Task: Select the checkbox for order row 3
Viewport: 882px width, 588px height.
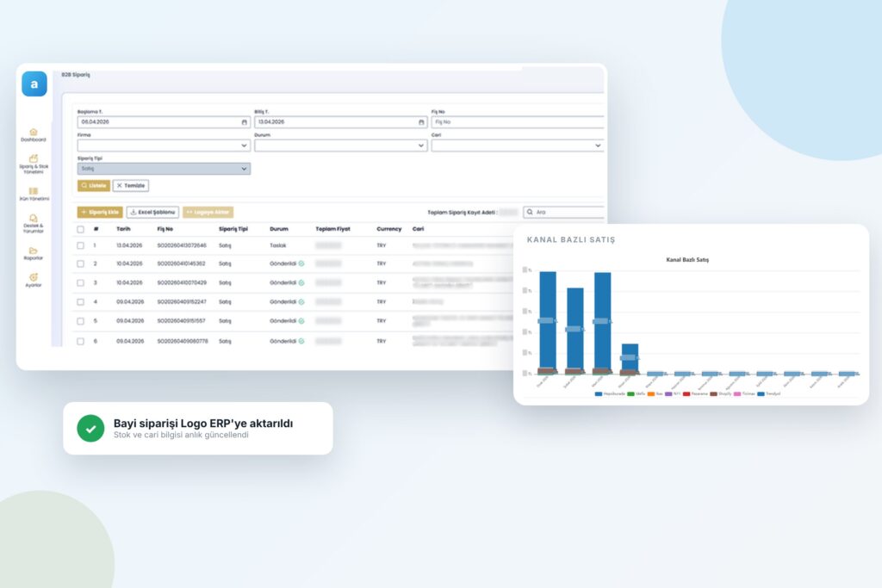Action: (x=80, y=282)
